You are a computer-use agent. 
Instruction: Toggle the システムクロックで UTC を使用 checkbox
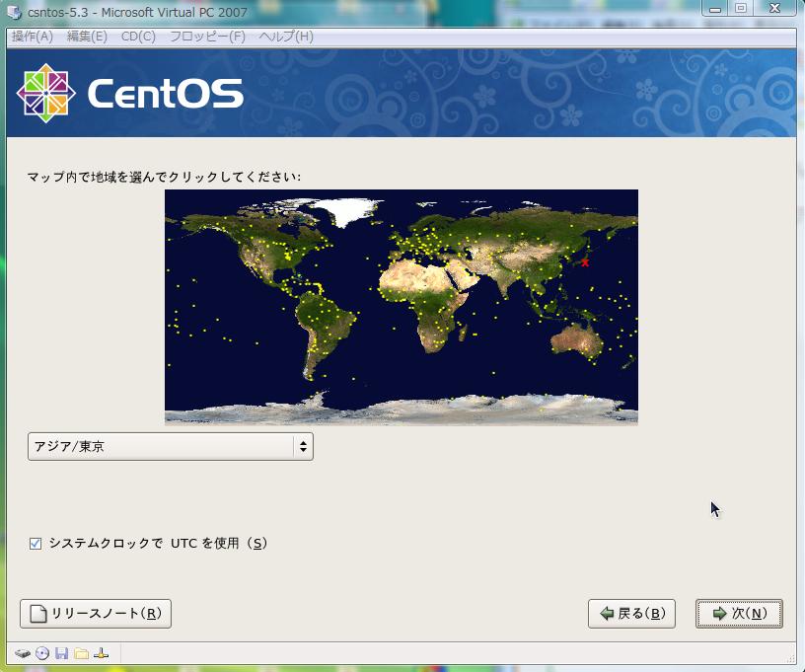pos(36,543)
